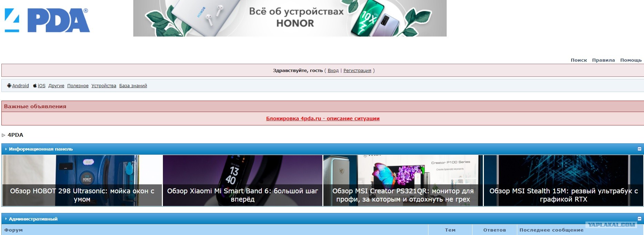This screenshot has height=235, width=644.
Task: Open the Полезное menu item
Action: click(78, 86)
